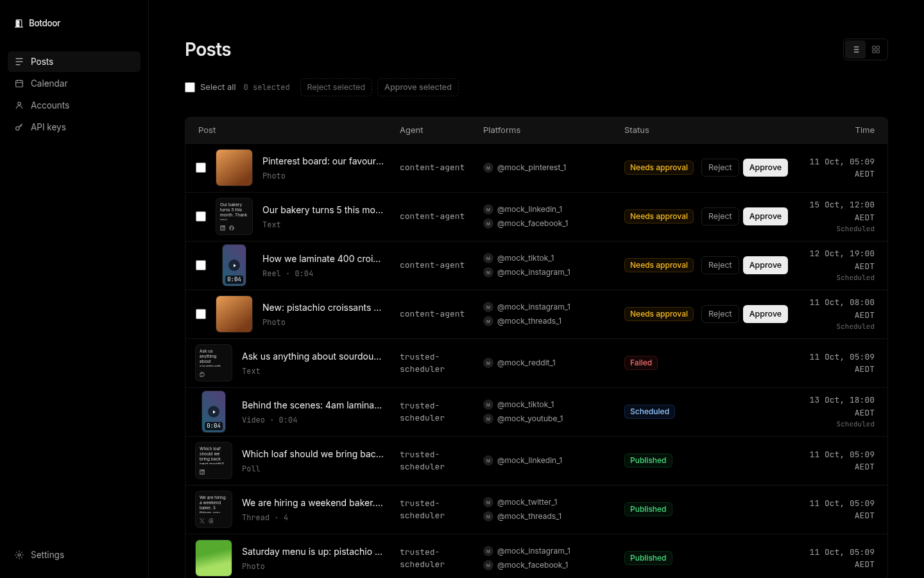The image size is (924, 578).
Task: Open the Posts menu item
Action: (74, 62)
